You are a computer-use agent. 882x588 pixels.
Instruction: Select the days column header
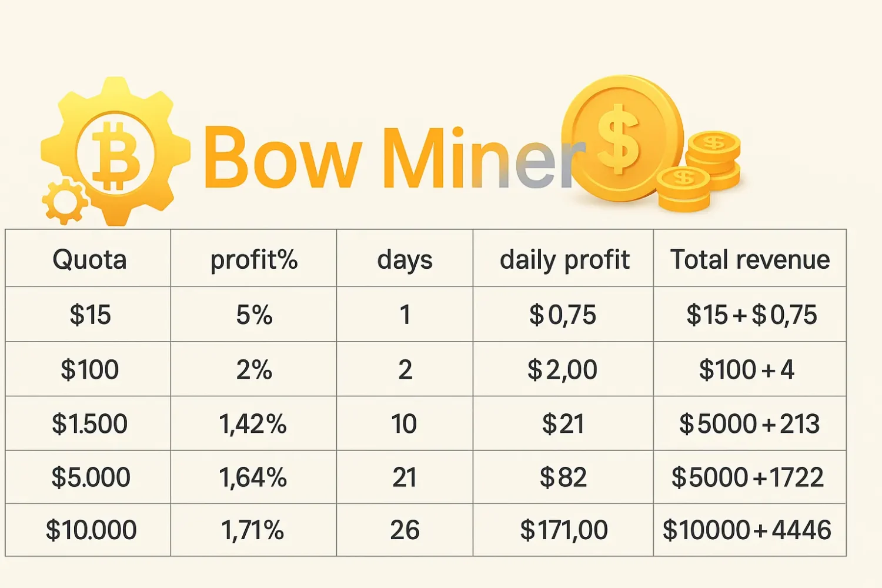[405, 259]
